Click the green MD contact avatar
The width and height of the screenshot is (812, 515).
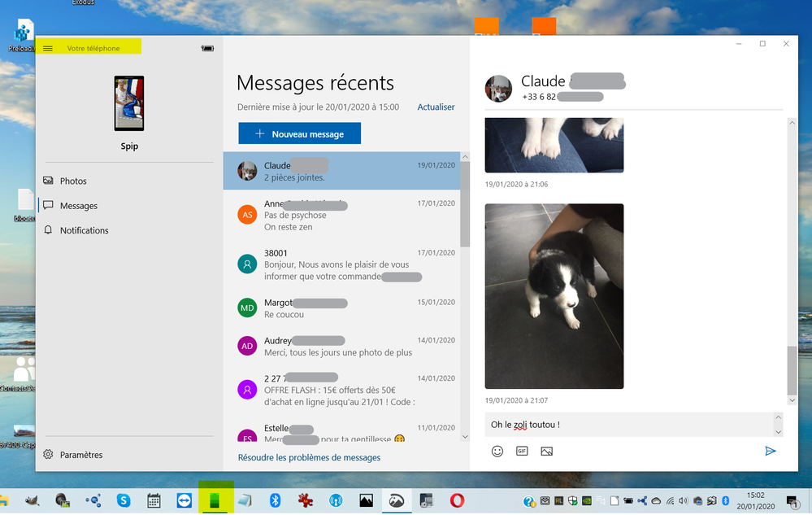[x=247, y=308]
